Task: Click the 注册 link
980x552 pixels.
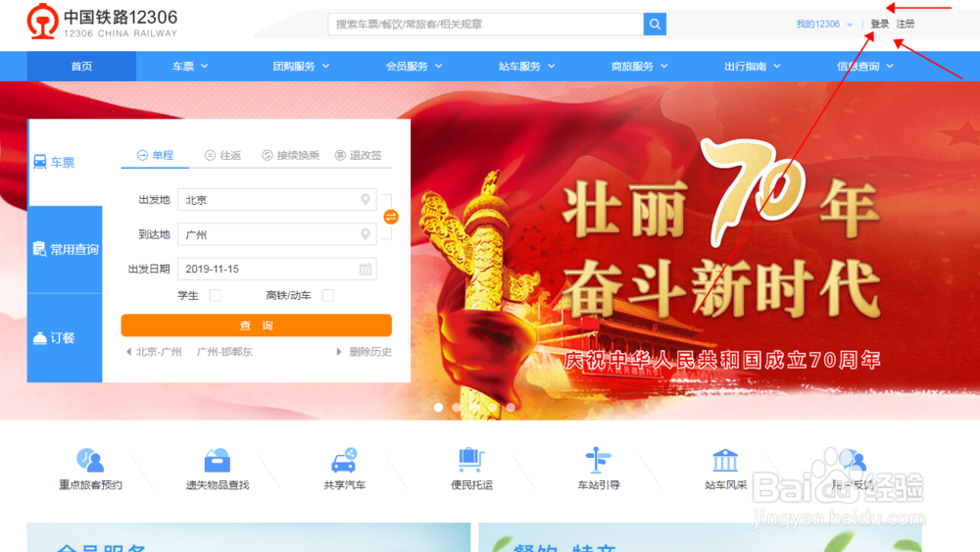Action: (x=905, y=24)
